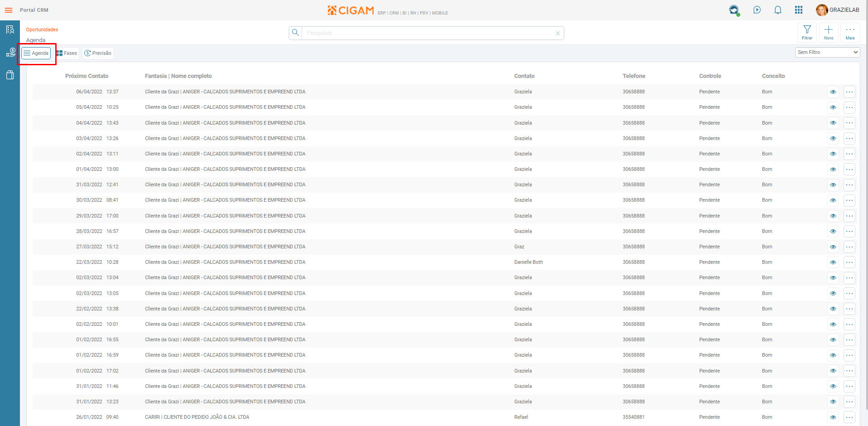View the 02/02/2022 10:01 record eye icon
This screenshot has height=426, width=868.
[x=833, y=324]
